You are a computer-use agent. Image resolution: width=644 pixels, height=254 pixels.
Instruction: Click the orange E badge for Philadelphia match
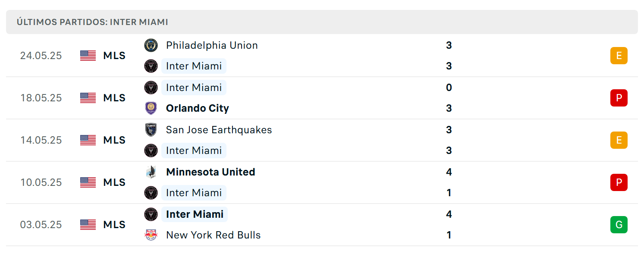click(619, 56)
